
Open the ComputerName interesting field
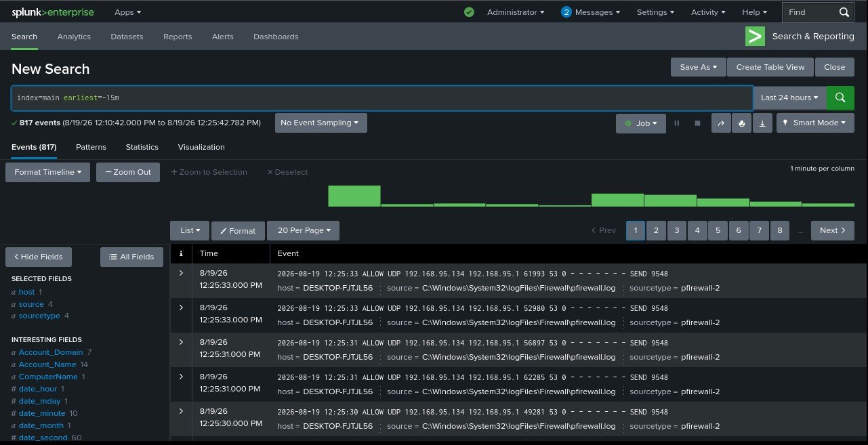(x=48, y=377)
